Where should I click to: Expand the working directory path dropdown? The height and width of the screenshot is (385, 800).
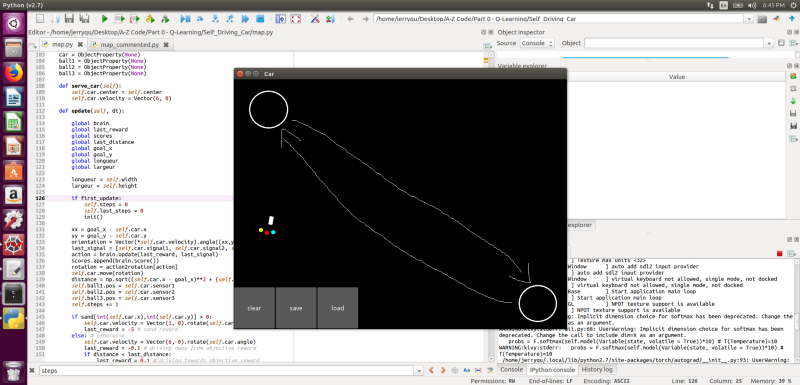click(749, 19)
